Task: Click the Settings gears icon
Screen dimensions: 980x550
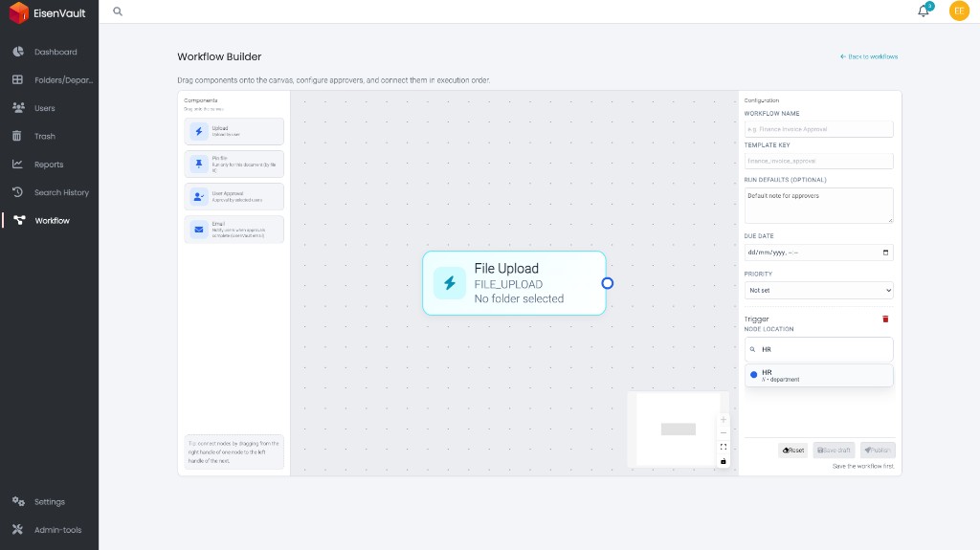Action: [x=18, y=501]
